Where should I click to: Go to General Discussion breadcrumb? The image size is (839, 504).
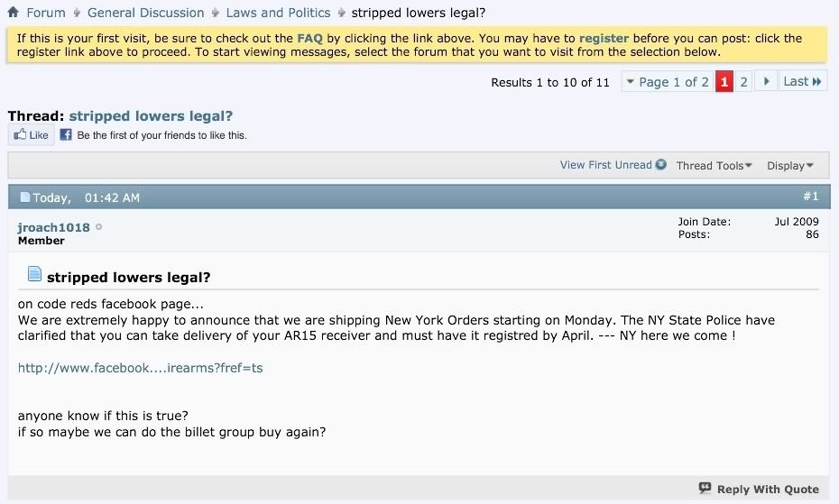coord(146,13)
